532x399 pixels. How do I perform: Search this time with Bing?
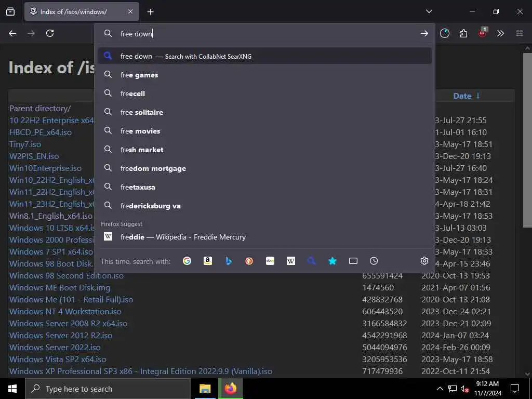point(229,261)
